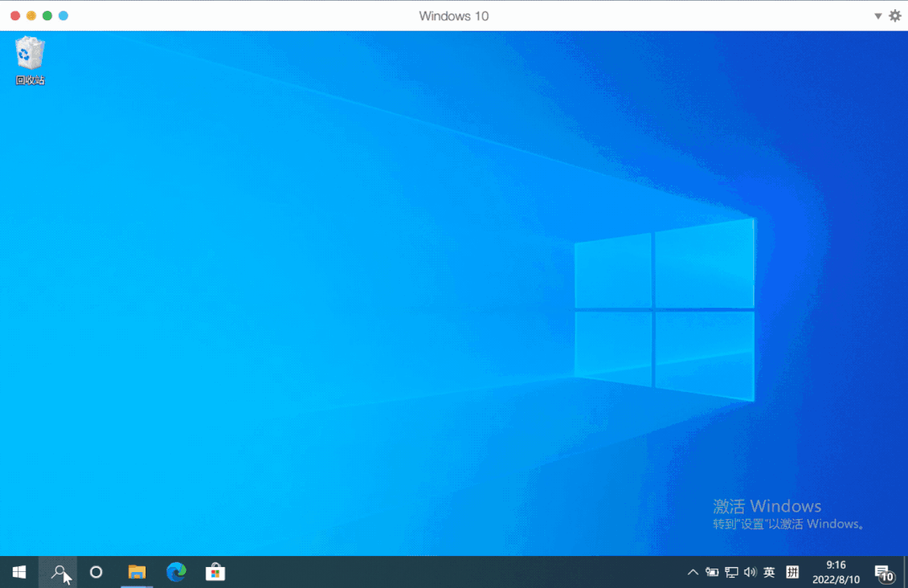
Task: Open the Windows Start menu
Action: (19, 572)
